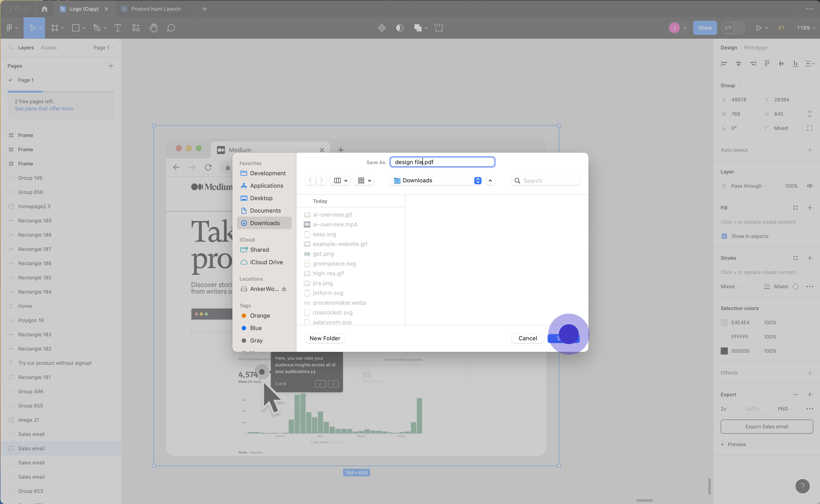Toggle the Show in exports checkbox

pyautogui.click(x=724, y=236)
